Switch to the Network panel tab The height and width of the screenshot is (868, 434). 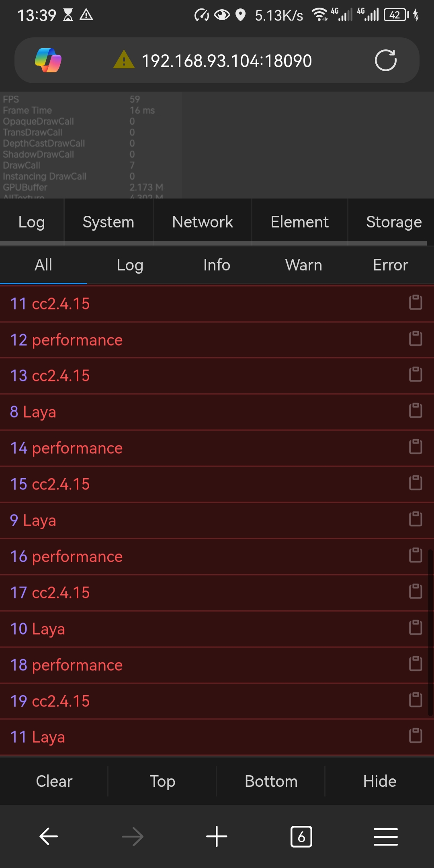203,222
